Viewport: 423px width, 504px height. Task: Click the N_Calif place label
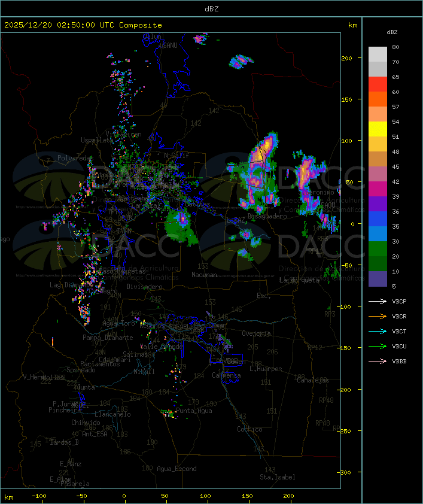(x=176, y=156)
